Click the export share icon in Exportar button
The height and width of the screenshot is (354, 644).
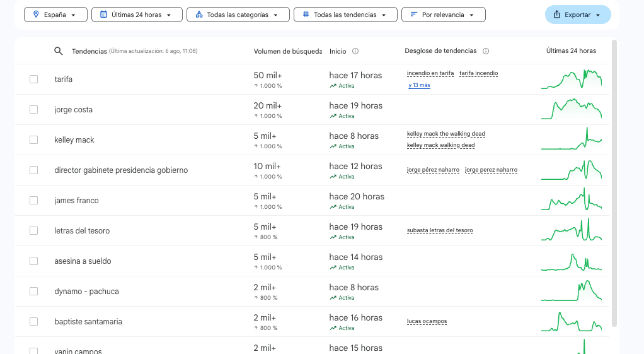tap(557, 15)
